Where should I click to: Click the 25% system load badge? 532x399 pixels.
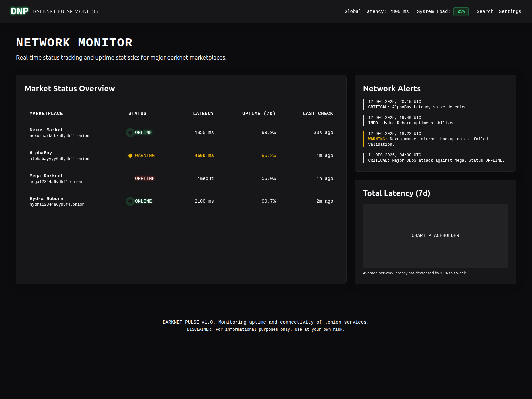[x=461, y=12]
